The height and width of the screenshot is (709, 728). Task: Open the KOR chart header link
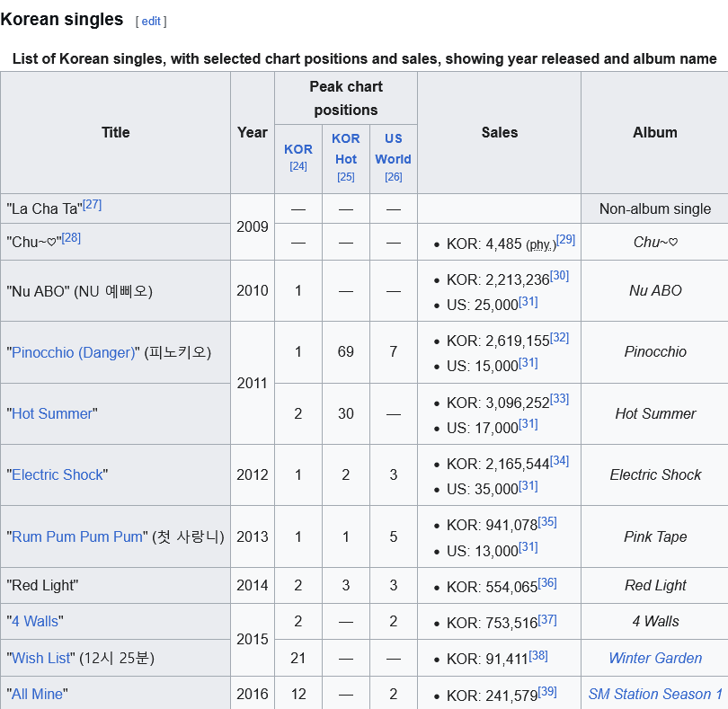298,149
